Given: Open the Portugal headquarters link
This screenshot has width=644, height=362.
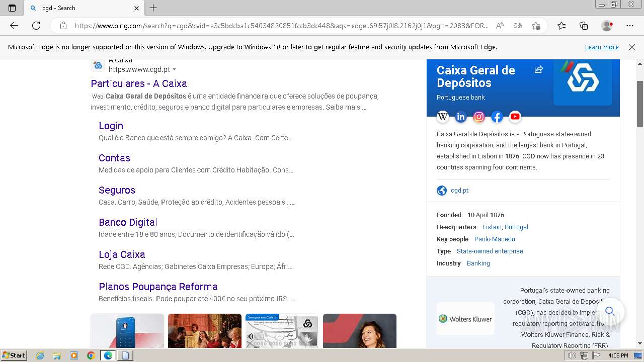Looking at the screenshot, I should click(516, 227).
